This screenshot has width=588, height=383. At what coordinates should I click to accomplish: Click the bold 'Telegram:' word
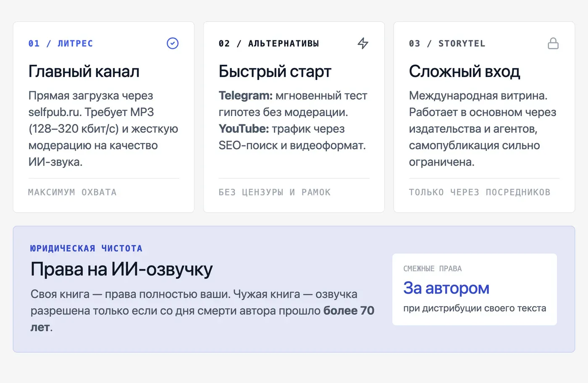click(246, 96)
